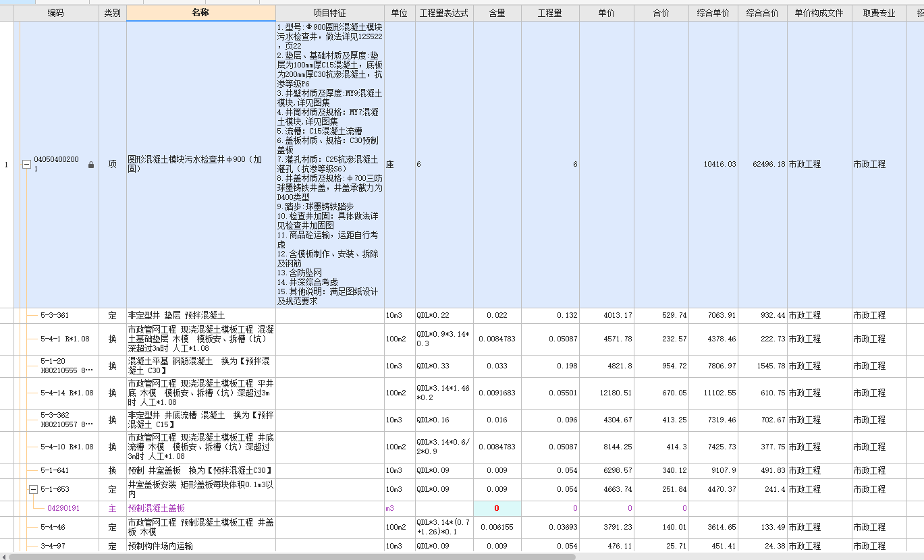Select 市政工程 price file in row 3-4-97
This screenshot has width=924, height=560.
point(819,546)
